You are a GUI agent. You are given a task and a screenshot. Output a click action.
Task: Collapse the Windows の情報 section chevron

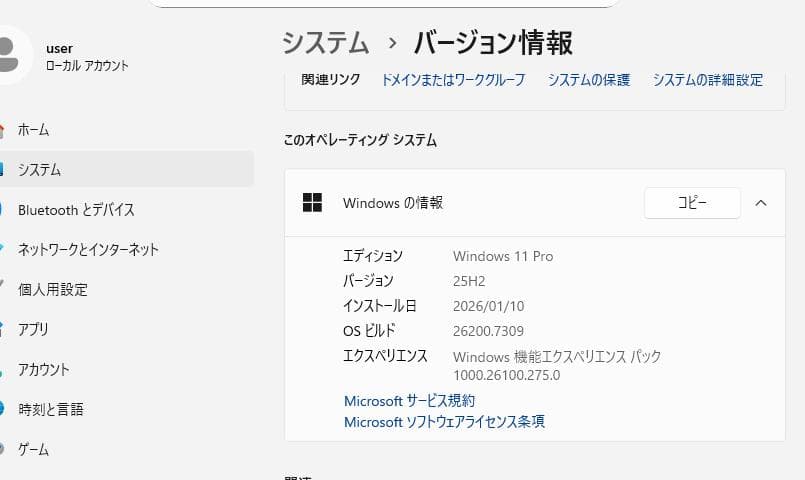click(761, 203)
